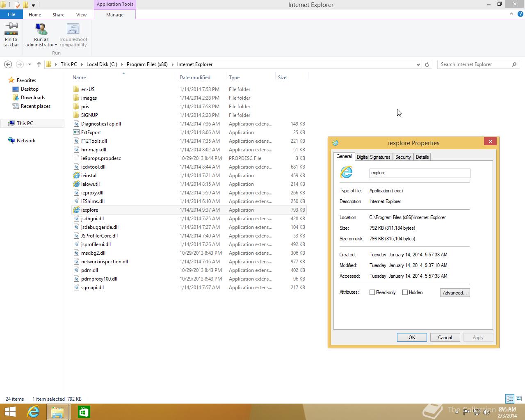Click the Advanced... attributes button
Image resolution: width=525 pixels, height=420 pixels.
point(455,292)
